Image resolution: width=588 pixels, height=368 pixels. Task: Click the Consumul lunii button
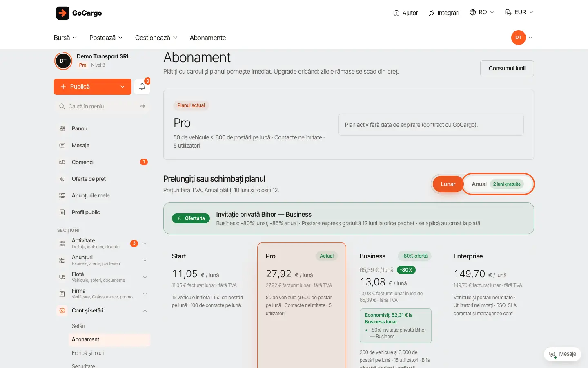point(507,68)
